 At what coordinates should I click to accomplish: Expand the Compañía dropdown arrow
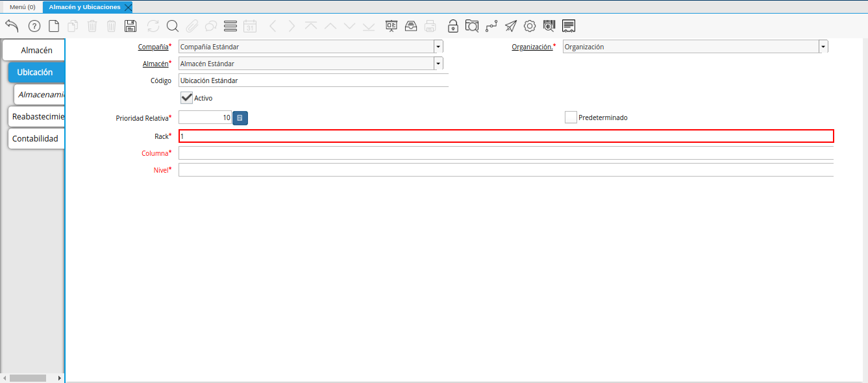(x=438, y=47)
